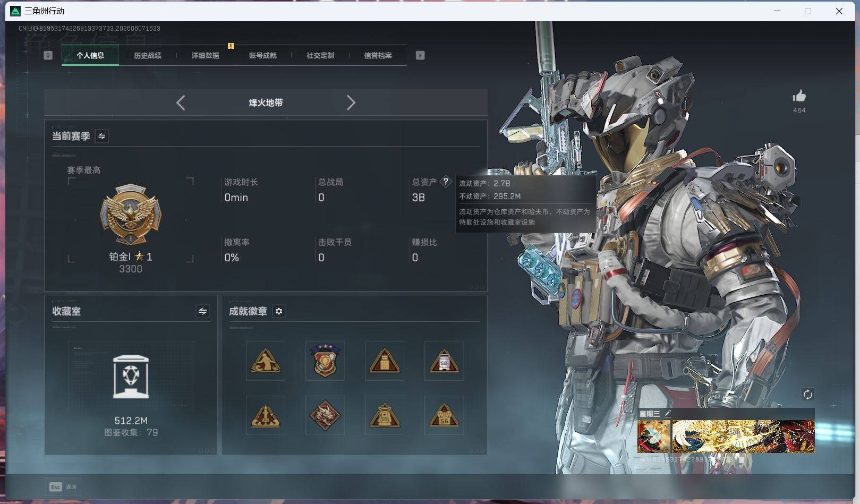Click the 铂金I rank badge emblem

click(131, 215)
